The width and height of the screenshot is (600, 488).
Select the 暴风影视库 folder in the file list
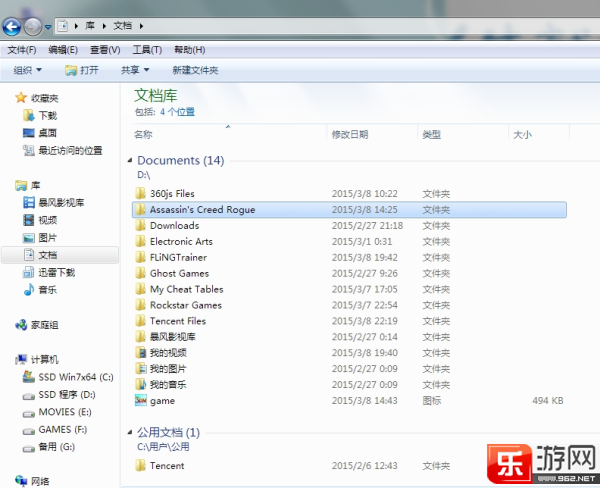[x=349, y=337]
